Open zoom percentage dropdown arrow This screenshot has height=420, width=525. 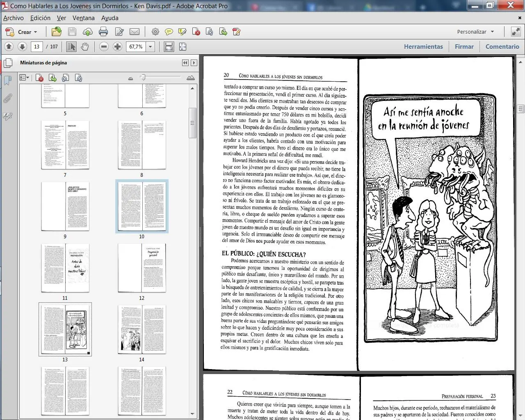pos(150,47)
